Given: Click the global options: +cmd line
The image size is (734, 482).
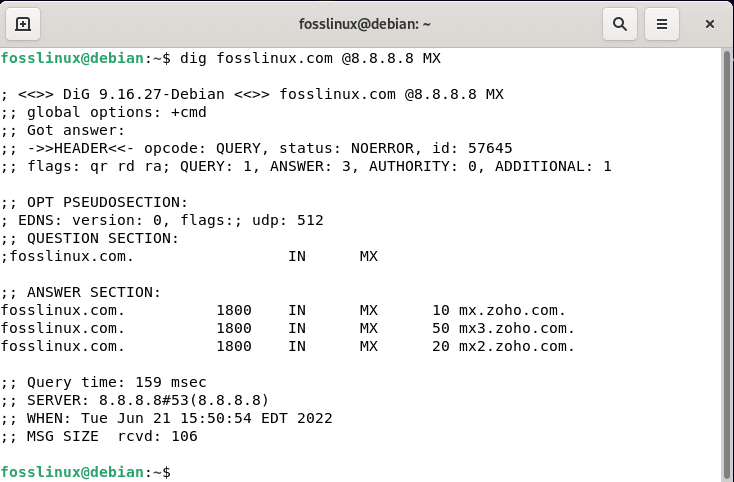Looking at the screenshot, I should [x=103, y=112].
